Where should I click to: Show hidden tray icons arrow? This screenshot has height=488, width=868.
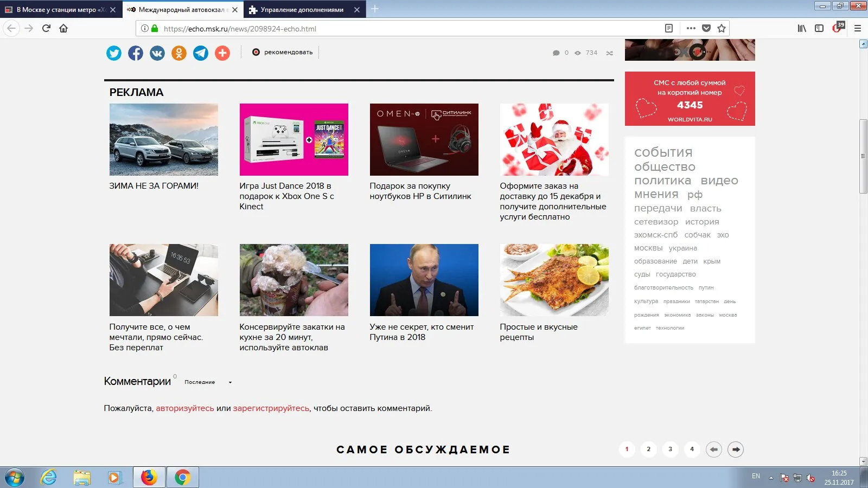click(x=771, y=478)
